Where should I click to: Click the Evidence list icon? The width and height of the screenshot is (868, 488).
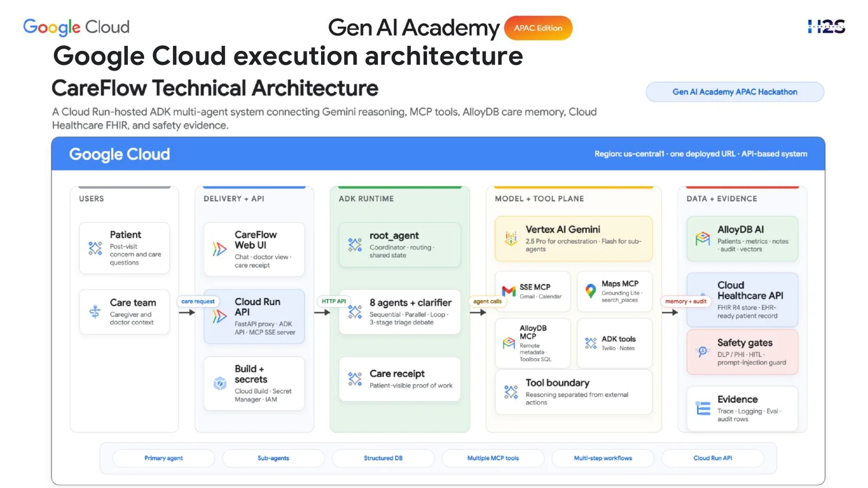[x=703, y=408]
